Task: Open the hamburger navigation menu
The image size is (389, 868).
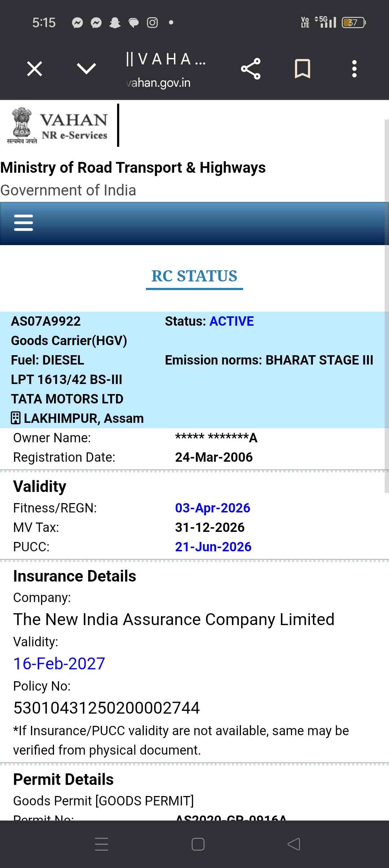Action: click(23, 223)
